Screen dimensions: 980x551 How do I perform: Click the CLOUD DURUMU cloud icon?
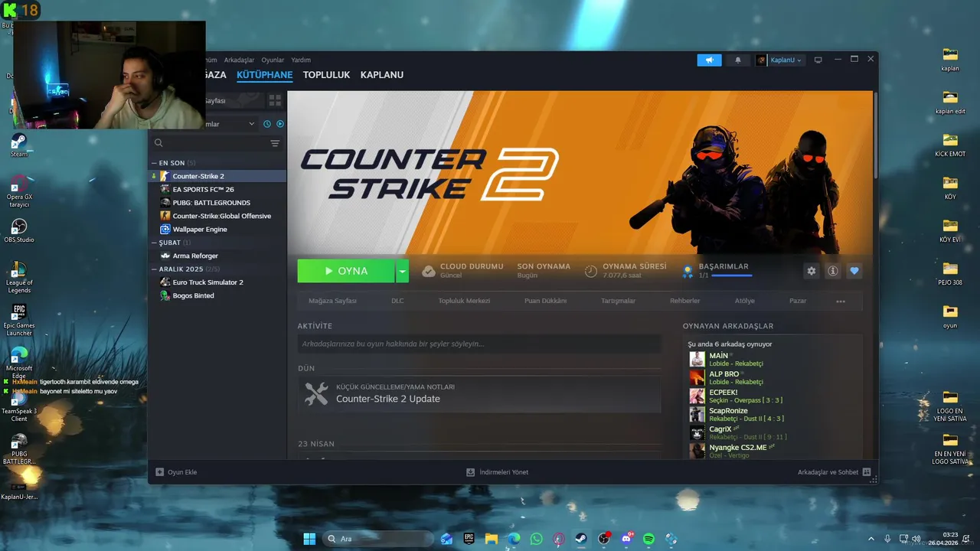click(429, 271)
